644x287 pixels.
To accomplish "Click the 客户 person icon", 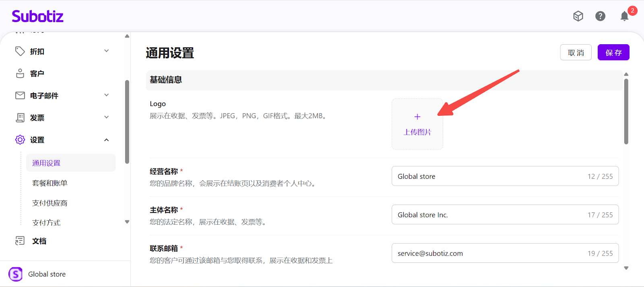I will tap(20, 74).
